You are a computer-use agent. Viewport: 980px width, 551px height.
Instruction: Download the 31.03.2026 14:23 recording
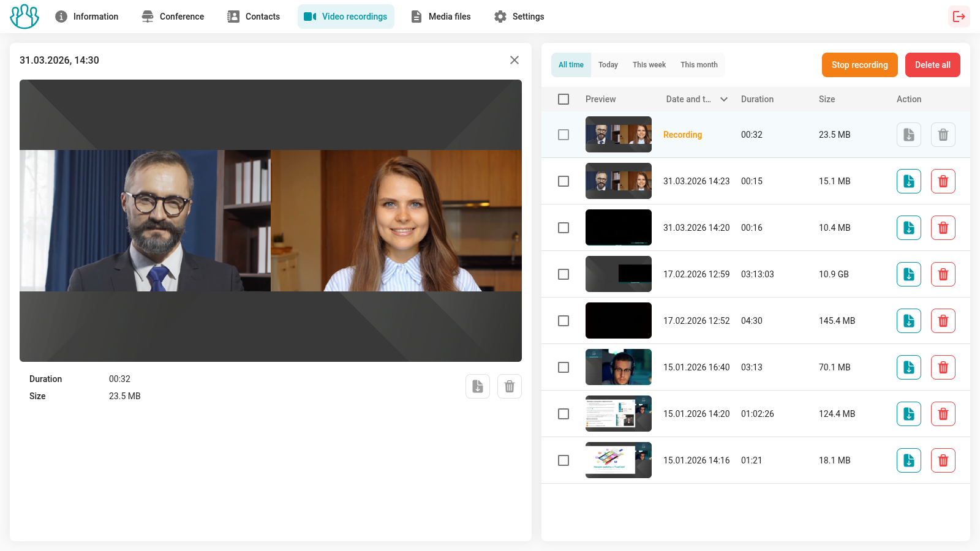click(908, 181)
